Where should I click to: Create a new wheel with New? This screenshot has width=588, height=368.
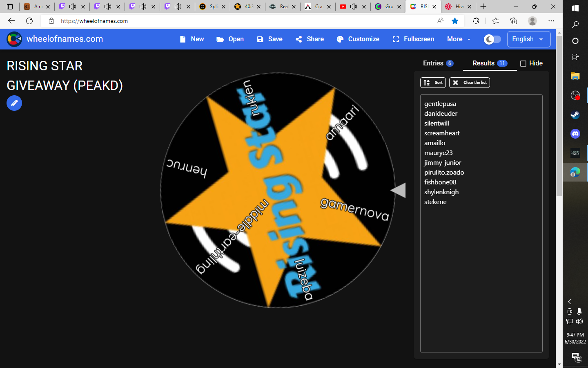pyautogui.click(x=192, y=39)
